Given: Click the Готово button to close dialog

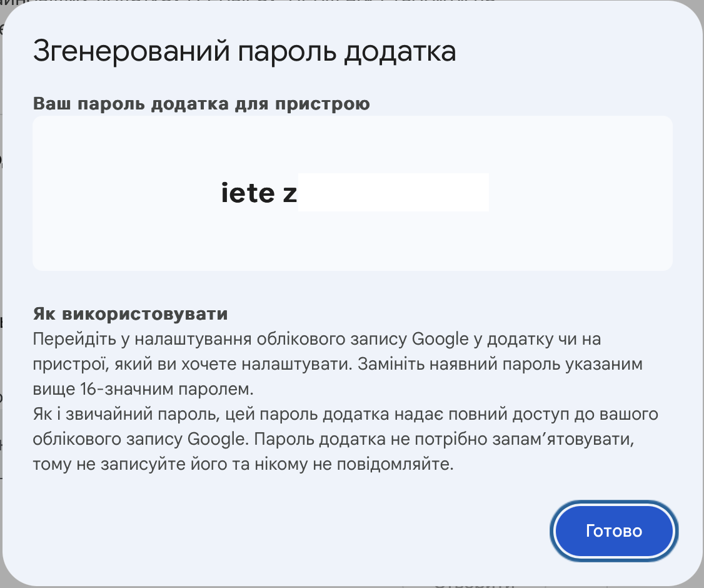Looking at the screenshot, I should point(613,530).
